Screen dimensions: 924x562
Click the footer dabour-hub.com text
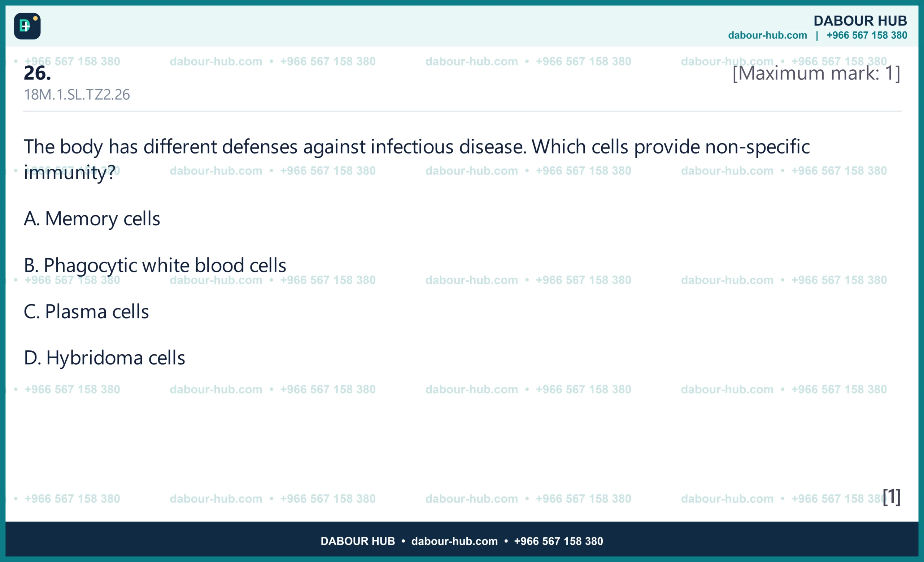click(454, 541)
